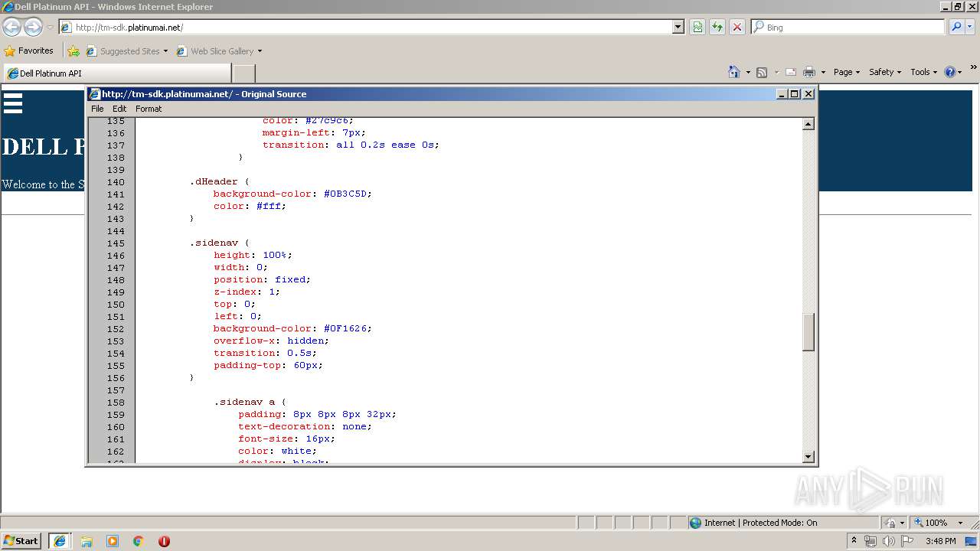This screenshot has height=551, width=980.
Task: Click the Print printer icon
Action: 809,72
